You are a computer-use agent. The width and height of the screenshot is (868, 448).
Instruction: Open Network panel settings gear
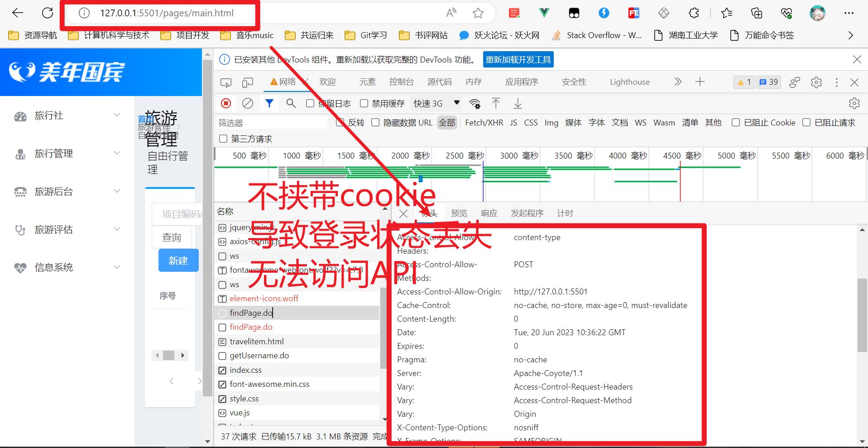(x=854, y=103)
